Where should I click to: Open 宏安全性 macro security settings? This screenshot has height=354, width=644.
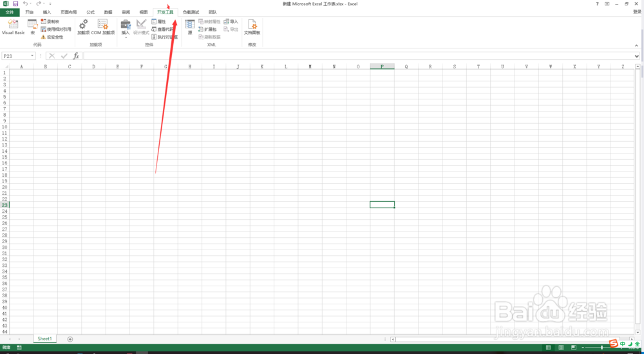(52, 37)
